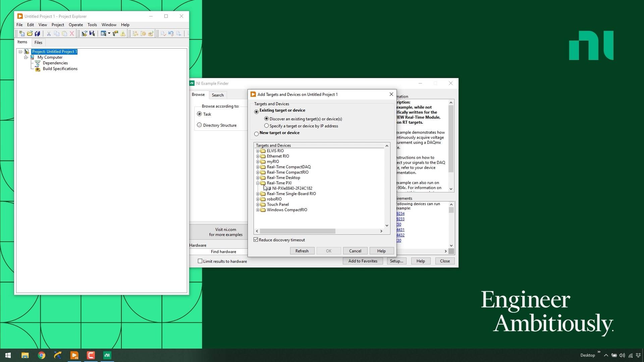Screen dimensions: 644x362
Task: Select New target or device option
Action: pyautogui.click(x=257, y=134)
